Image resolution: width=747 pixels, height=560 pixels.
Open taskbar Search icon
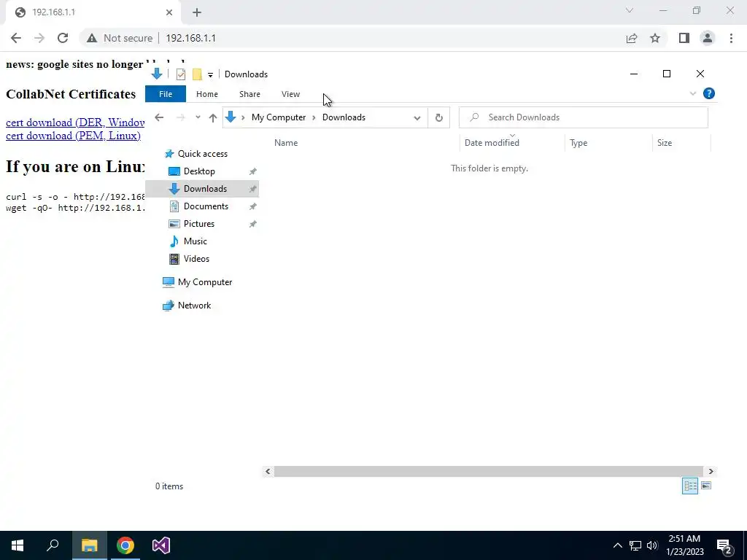pos(53,545)
